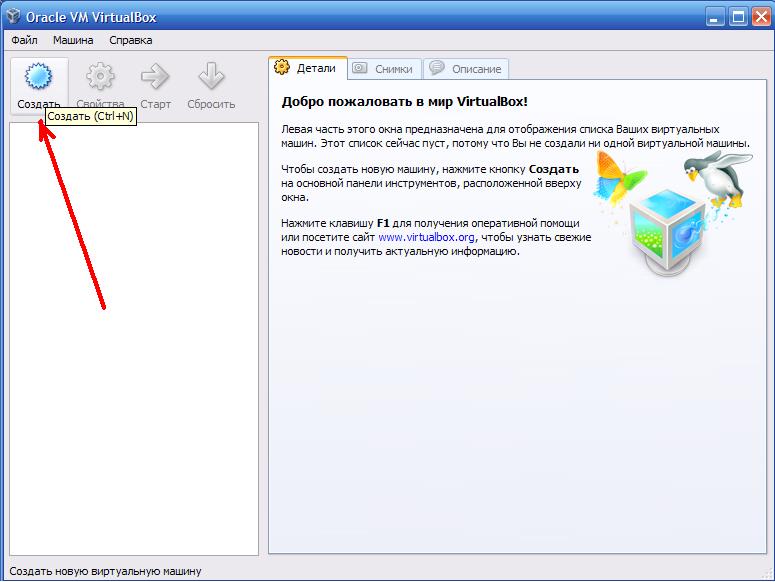Click the VirtualBox cube logo image
The image size is (775, 582).
tap(668, 232)
